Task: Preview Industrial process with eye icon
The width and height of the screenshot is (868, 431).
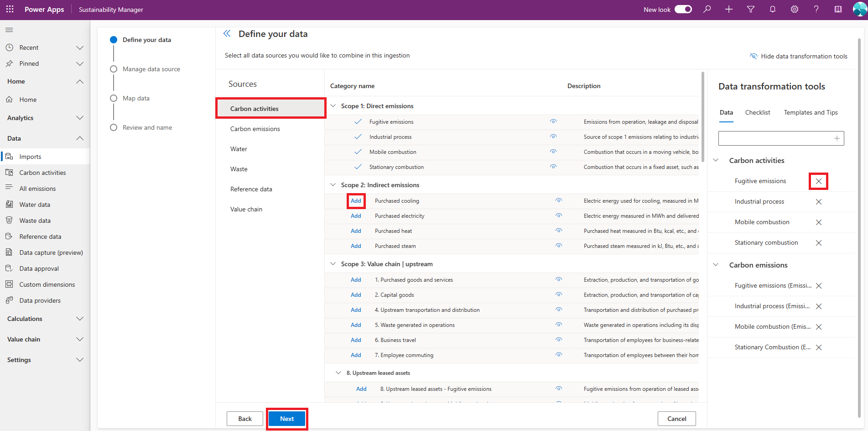Action: point(553,137)
